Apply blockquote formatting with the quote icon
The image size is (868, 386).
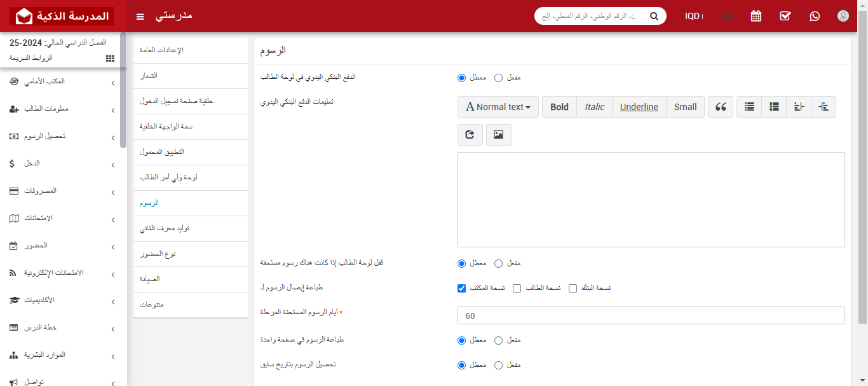click(x=721, y=106)
